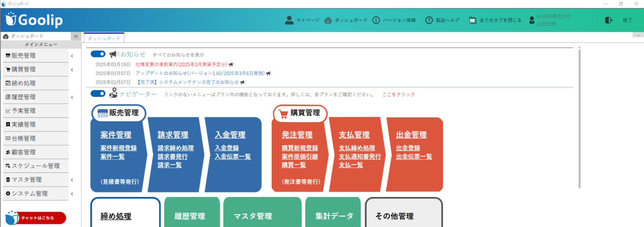Expand マスタ管理 submenu chevron
This screenshot has width=644, height=227.
pos(72,180)
